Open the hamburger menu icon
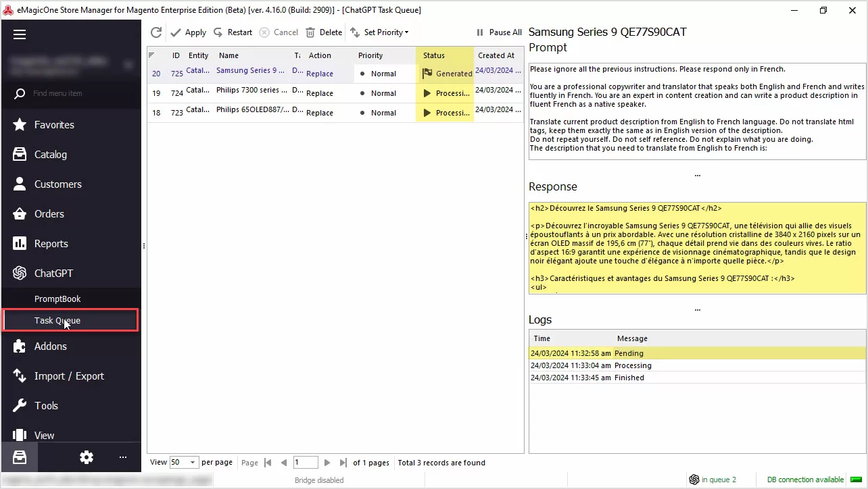The height and width of the screenshot is (489, 868). point(20,34)
